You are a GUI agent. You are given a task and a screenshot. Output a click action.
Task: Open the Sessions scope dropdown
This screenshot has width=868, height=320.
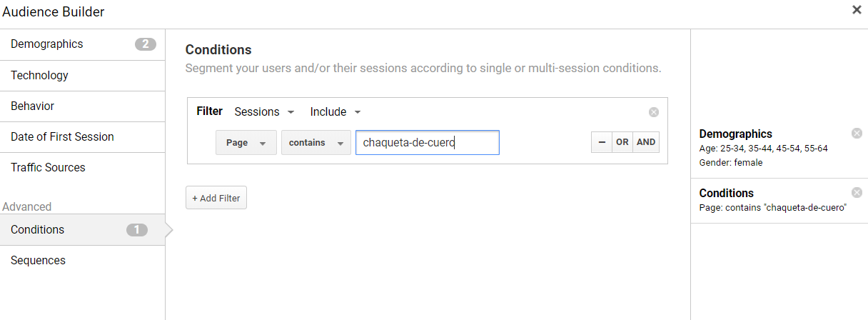[x=265, y=112]
